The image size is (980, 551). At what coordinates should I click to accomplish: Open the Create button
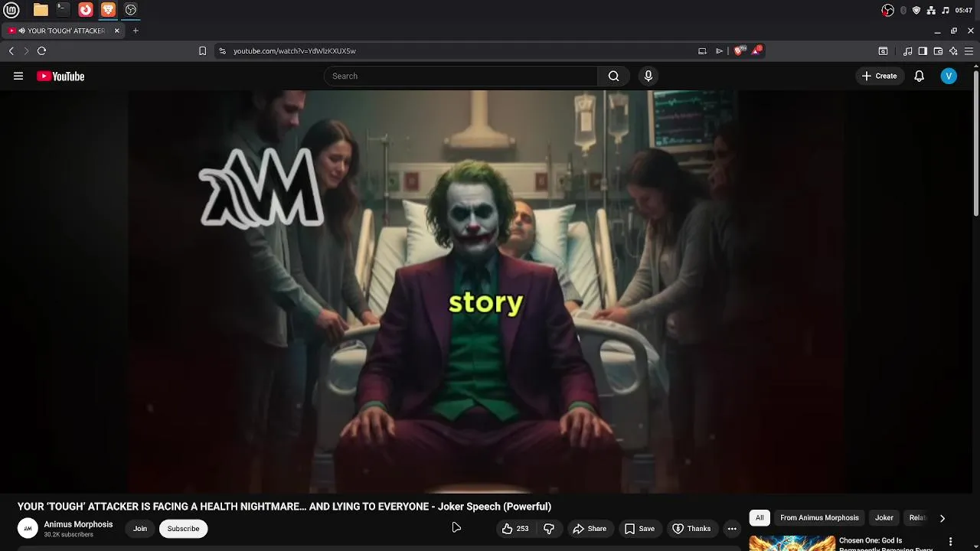tap(879, 76)
